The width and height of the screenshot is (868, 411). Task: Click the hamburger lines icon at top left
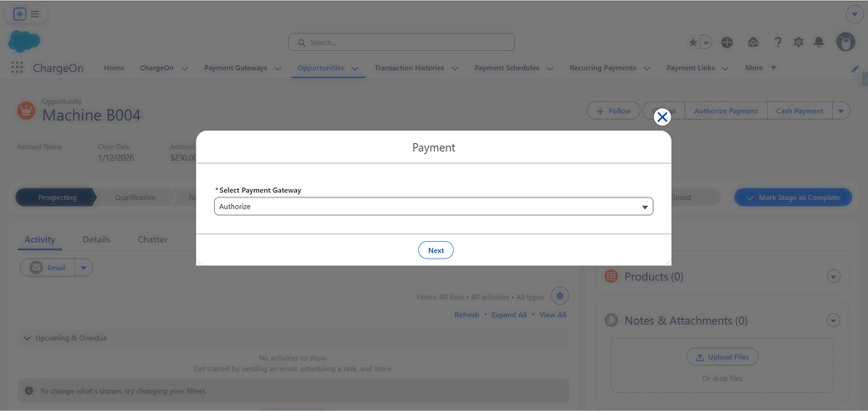35,14
